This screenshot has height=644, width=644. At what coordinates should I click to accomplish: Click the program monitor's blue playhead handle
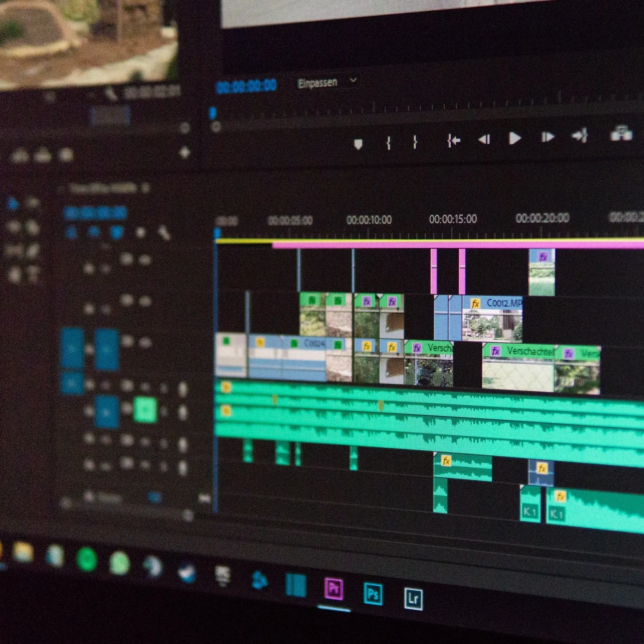pyautogui.click(x=213, y=112)
